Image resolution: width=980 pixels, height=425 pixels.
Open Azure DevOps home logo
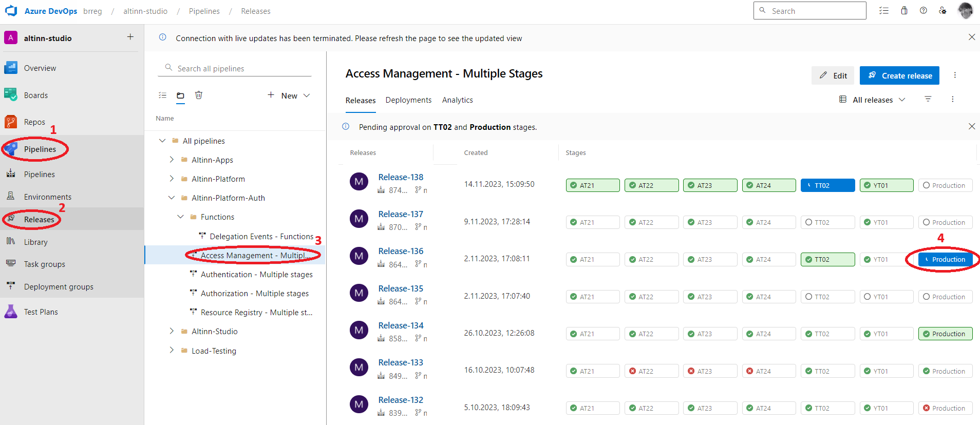(x=11, y=11)
